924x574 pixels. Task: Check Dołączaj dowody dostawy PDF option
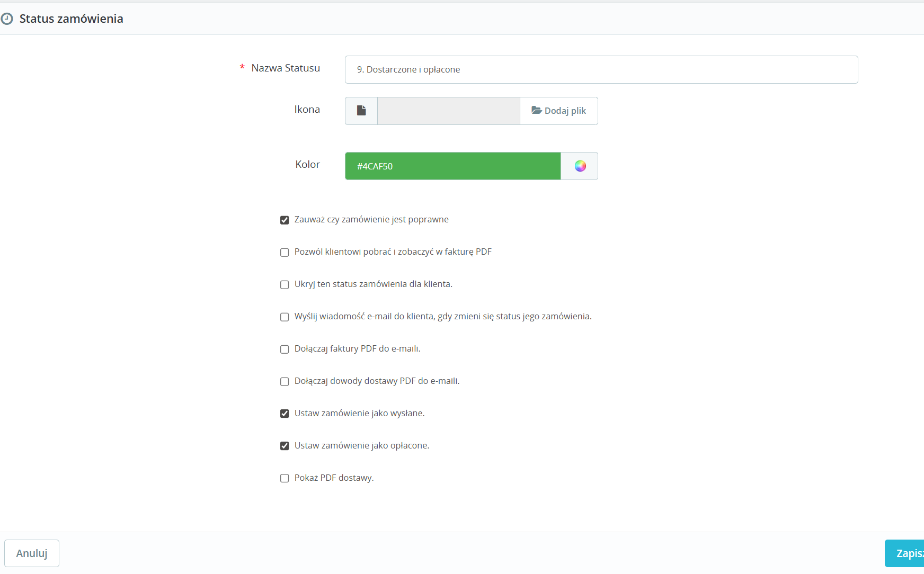(285, 382)
